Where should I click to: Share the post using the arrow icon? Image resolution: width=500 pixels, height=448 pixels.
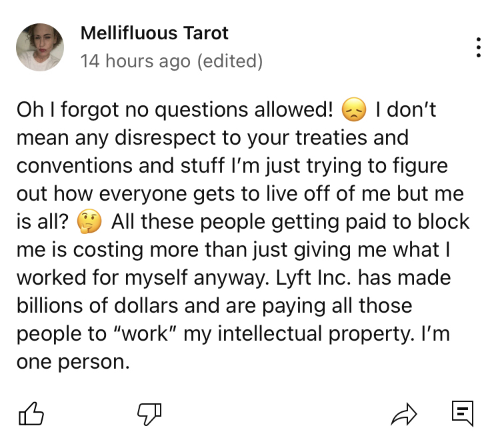tap(402, 415)
